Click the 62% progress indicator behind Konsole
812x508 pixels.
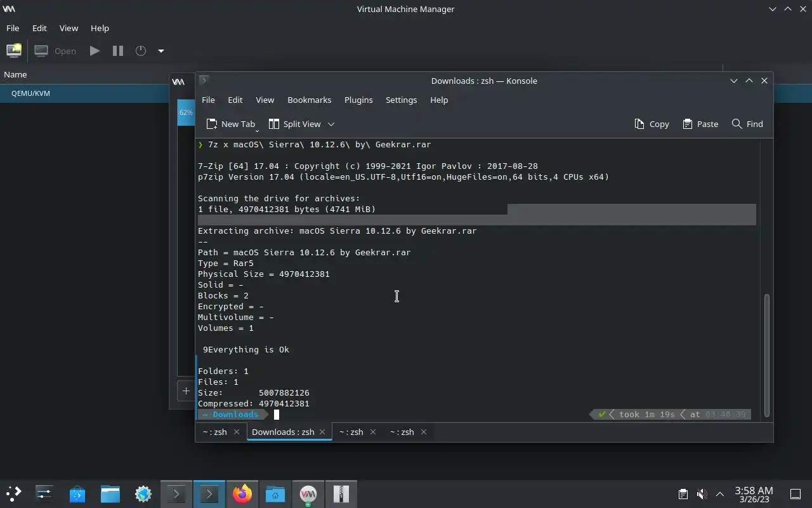(x=186, y=112)
